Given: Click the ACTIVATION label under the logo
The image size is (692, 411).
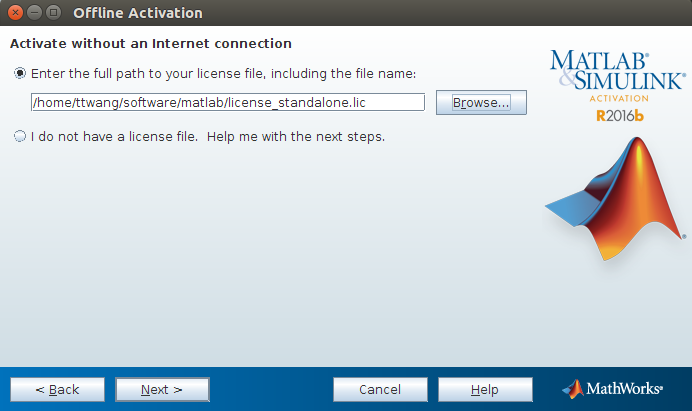Looking at the screenshot, I should tap(619, 98).
